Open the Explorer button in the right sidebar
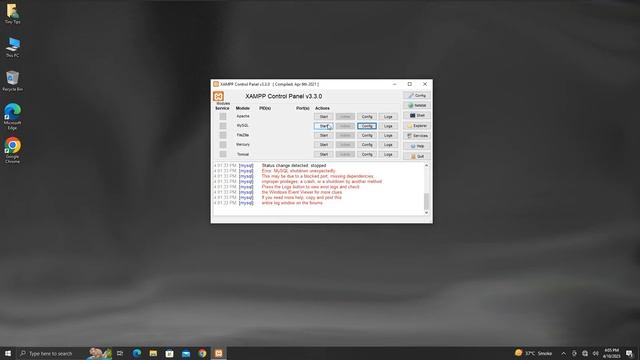The height and width of the screenshot is (360, 640). click(417, 126)
